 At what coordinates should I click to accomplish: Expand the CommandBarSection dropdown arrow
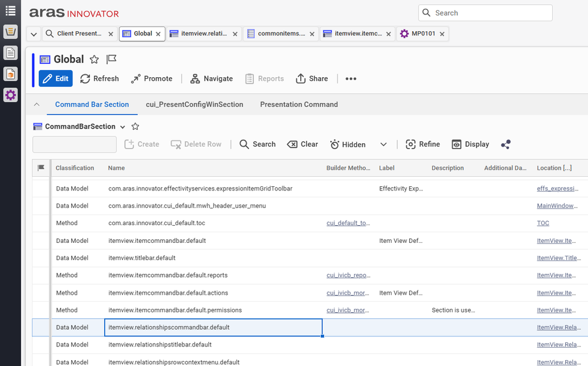122,127
